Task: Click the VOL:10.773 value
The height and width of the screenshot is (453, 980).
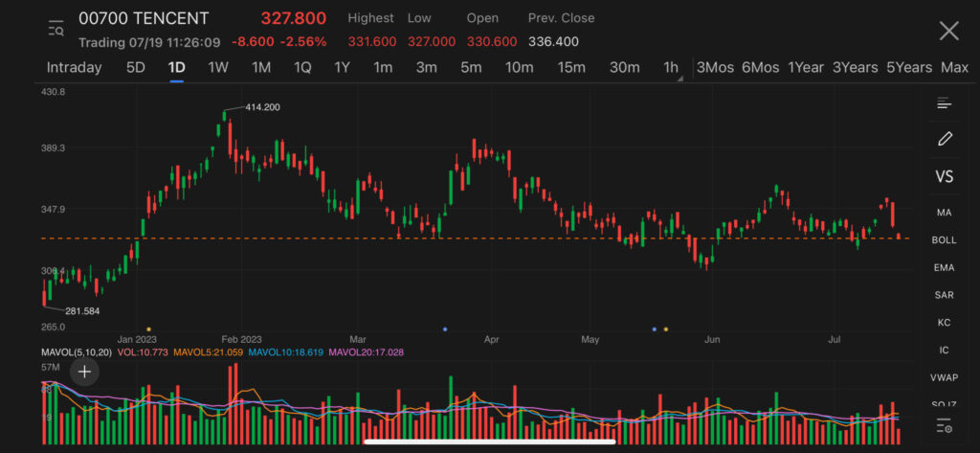Action: (144, 352)
